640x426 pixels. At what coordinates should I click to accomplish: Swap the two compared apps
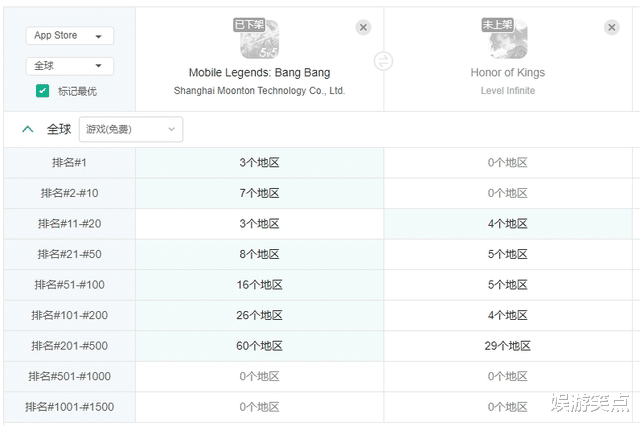pyautogui.click(x=383, y=61)
